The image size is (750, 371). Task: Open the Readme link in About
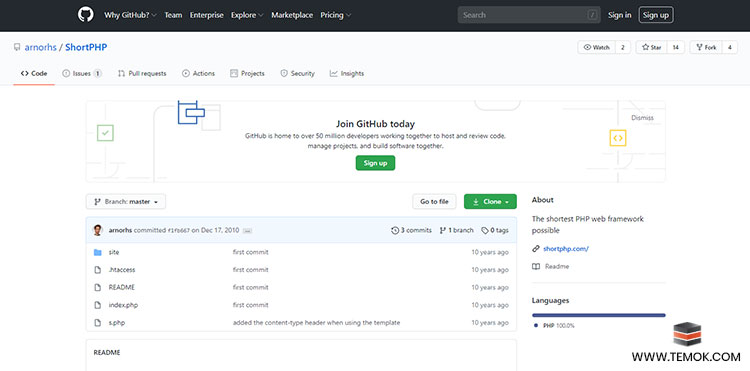click(557, 266)
